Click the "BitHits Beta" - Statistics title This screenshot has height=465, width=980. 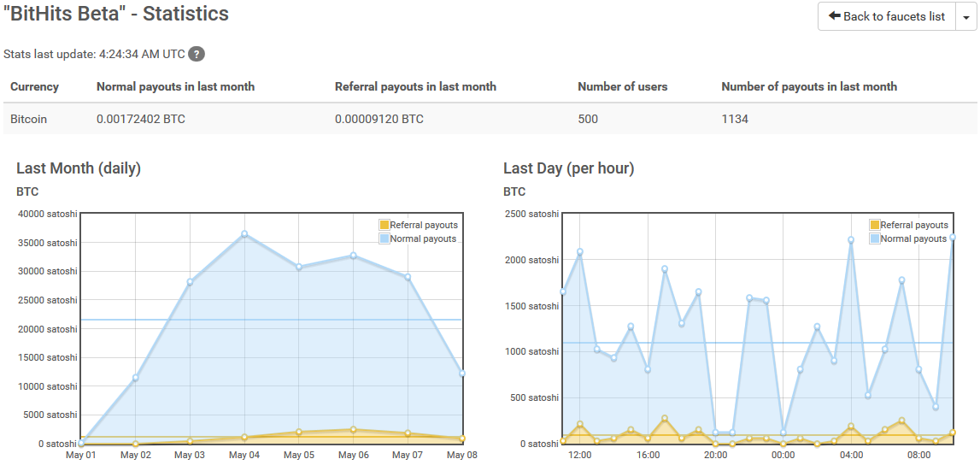(x=116, y=13)
